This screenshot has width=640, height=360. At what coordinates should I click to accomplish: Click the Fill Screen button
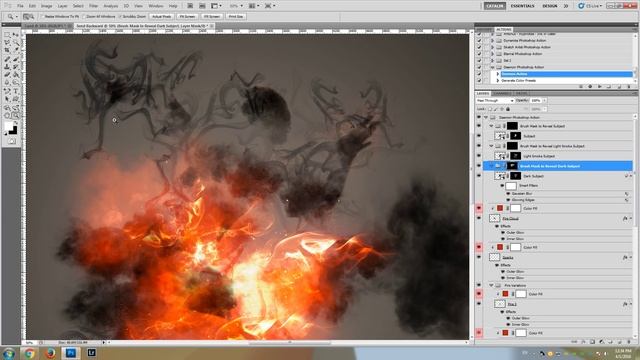[212, 16]
